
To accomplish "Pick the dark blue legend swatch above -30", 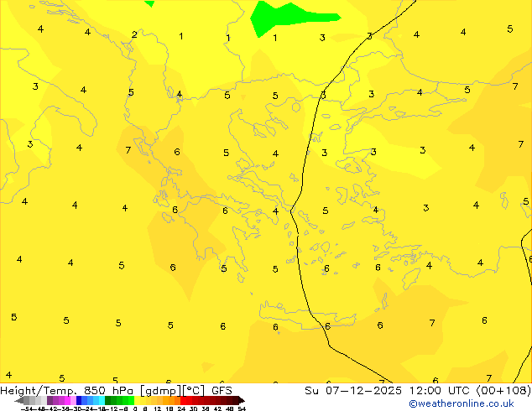I will [79, 400].
